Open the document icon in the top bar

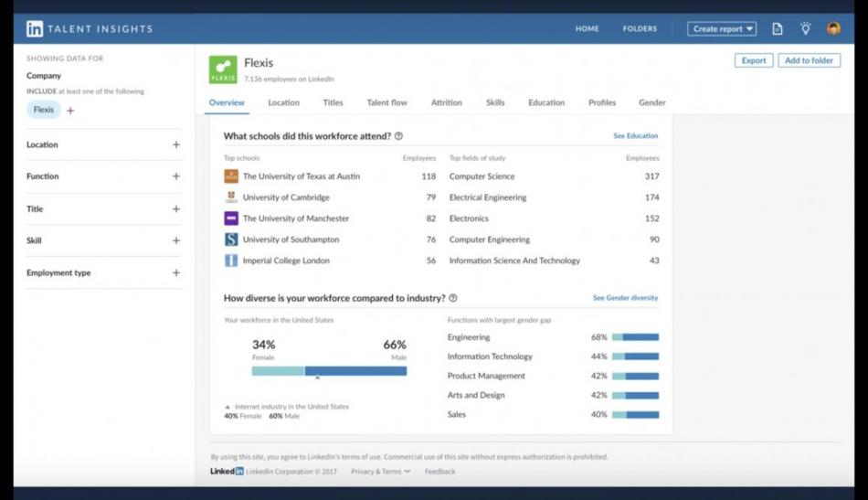click(778, 28)
